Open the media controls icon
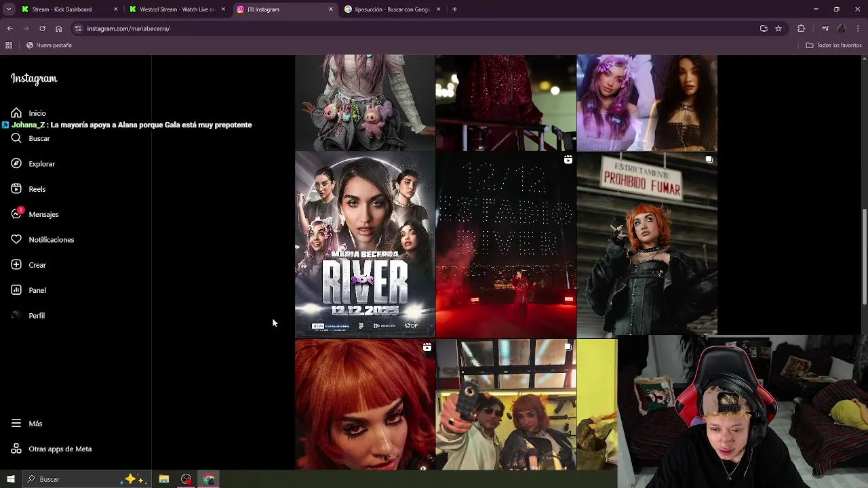This screenshot has height=488, width=868. click(825, 28)
